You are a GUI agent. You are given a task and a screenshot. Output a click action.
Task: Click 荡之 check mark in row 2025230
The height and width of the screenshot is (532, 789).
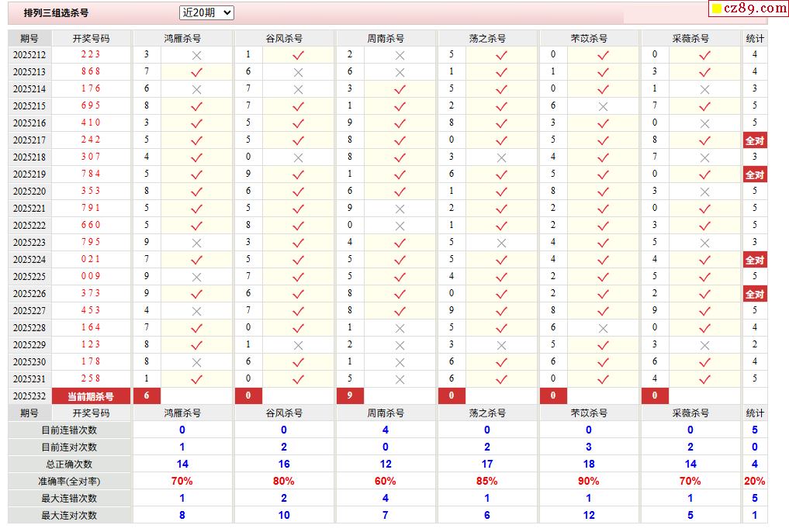tap(502, 362)
